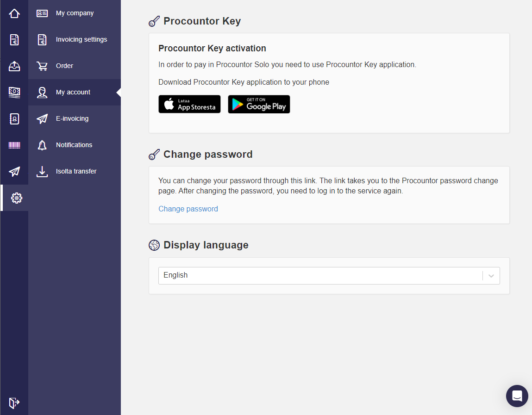Click the E-invoicing paper plane icon

[42, 118]
